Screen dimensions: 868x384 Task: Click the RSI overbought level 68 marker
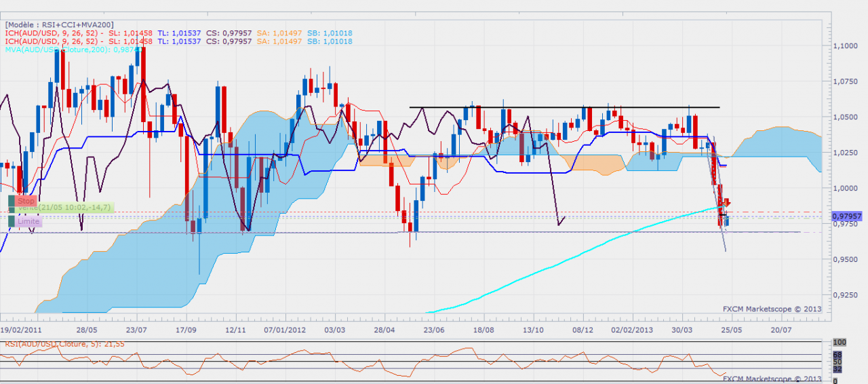(x=837, y=355)
